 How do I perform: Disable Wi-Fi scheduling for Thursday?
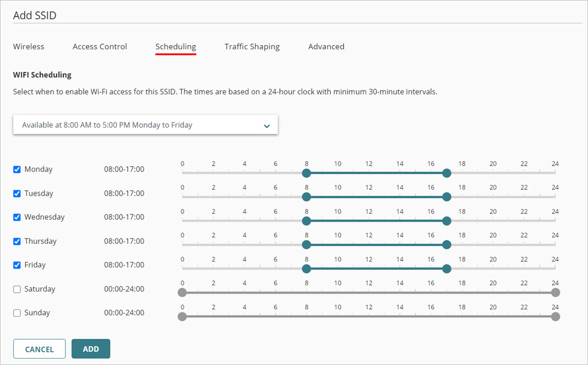pos(16,241)
